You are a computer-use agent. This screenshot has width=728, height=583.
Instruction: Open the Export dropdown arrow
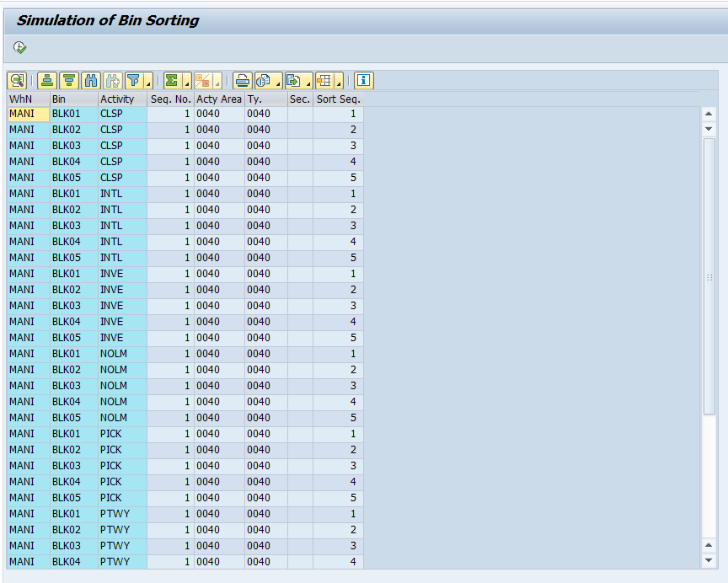tap(308, 83)
